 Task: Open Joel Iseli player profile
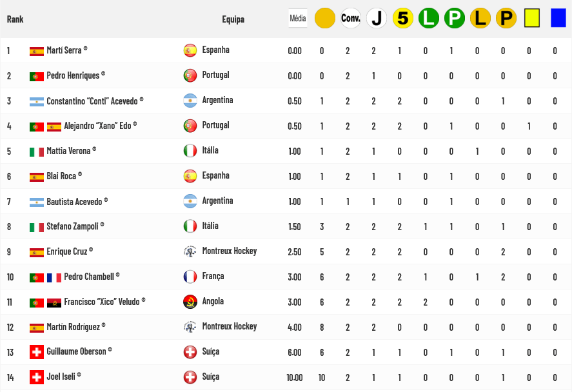(x=61, y=377)
